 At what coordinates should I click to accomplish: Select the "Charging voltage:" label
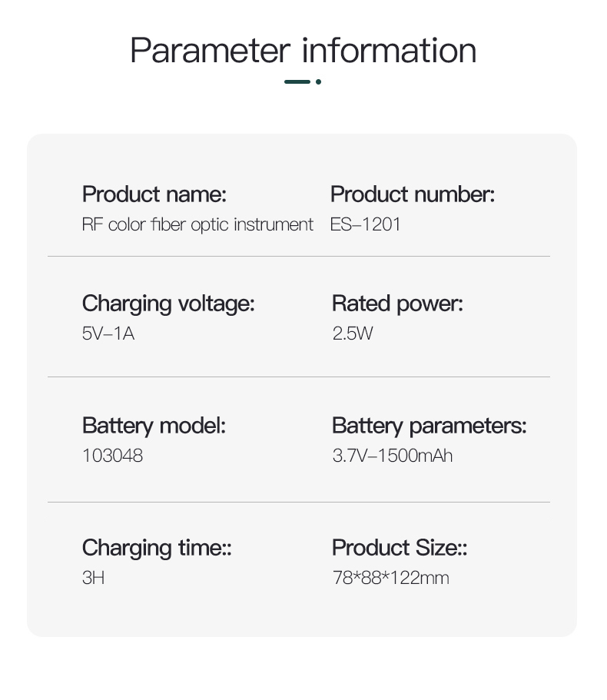[x=168, y=304]
